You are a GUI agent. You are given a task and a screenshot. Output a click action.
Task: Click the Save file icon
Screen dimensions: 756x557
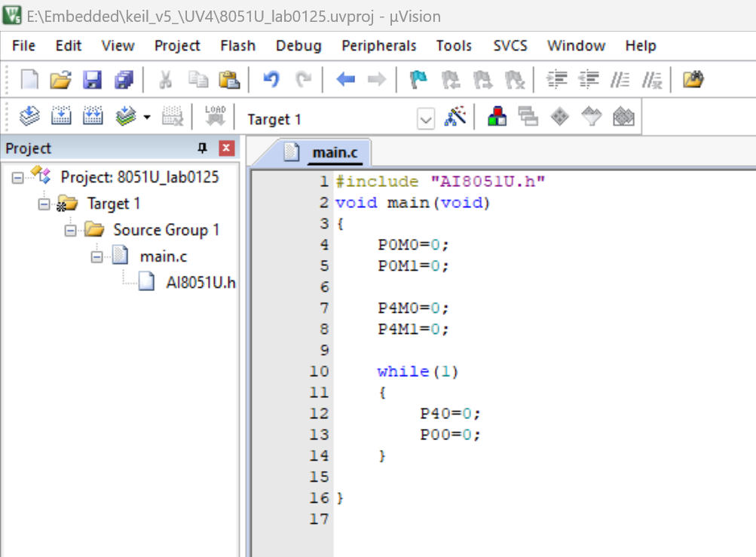point(92,80)
